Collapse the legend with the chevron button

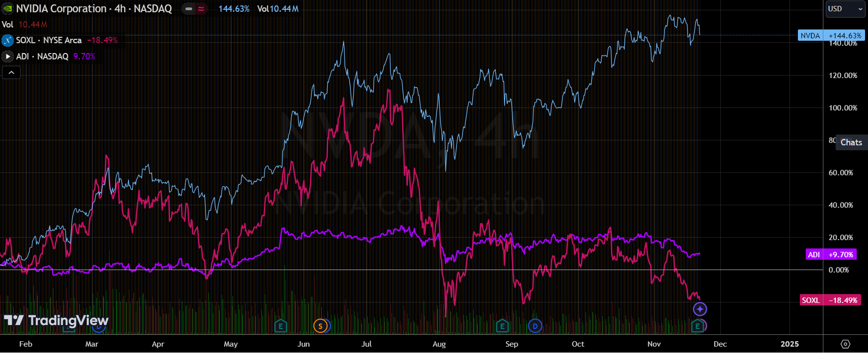point(11,73)
